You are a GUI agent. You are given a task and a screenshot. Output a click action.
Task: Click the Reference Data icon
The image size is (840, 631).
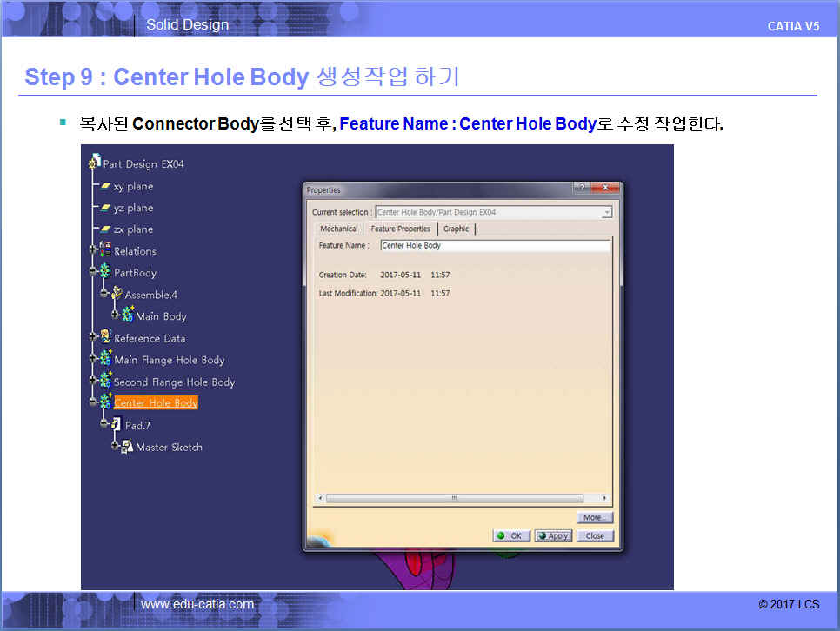pyautogui.click(x=105, y=337)
